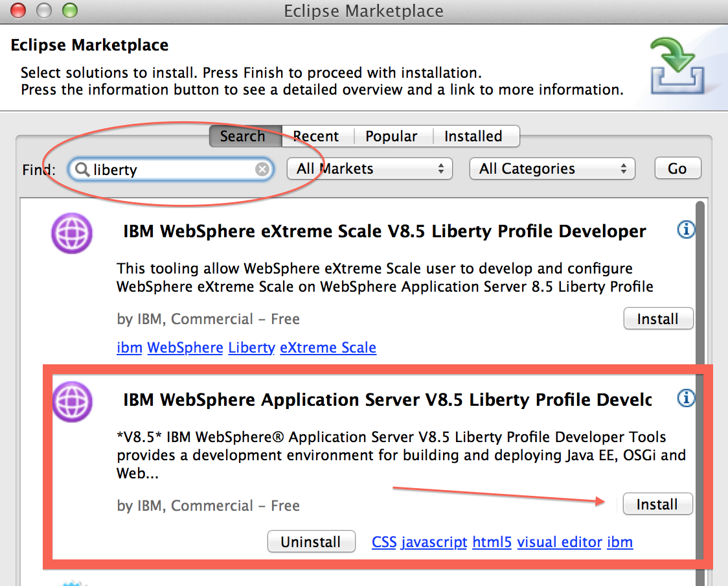Open the Liberty tag link
The height and width of the screenshot is (586, 728).
(252, 347)
